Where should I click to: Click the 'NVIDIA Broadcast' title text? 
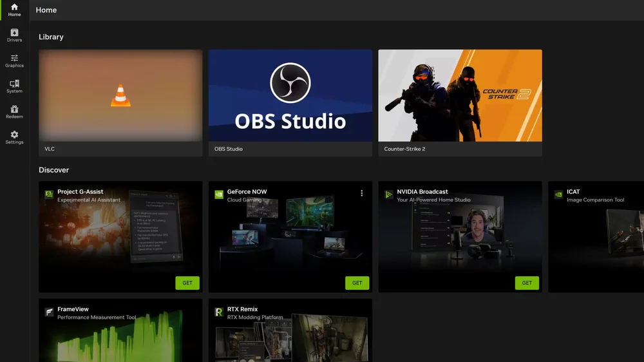pyautogui.click(x=422, y=191)
